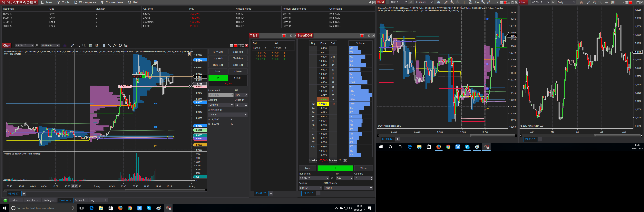Click the red link swatch on T & S window
This screenshot has width=644, height=212.
(x=284, y=36)
